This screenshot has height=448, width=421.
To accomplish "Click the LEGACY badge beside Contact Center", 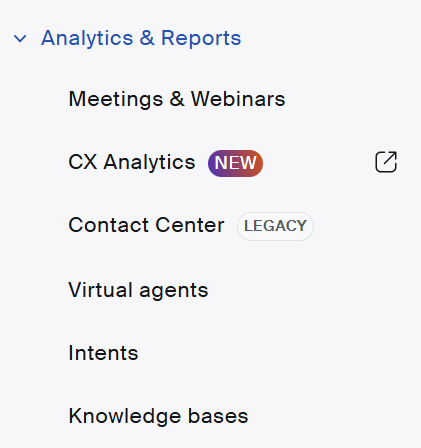I will [x=275, y=226].
